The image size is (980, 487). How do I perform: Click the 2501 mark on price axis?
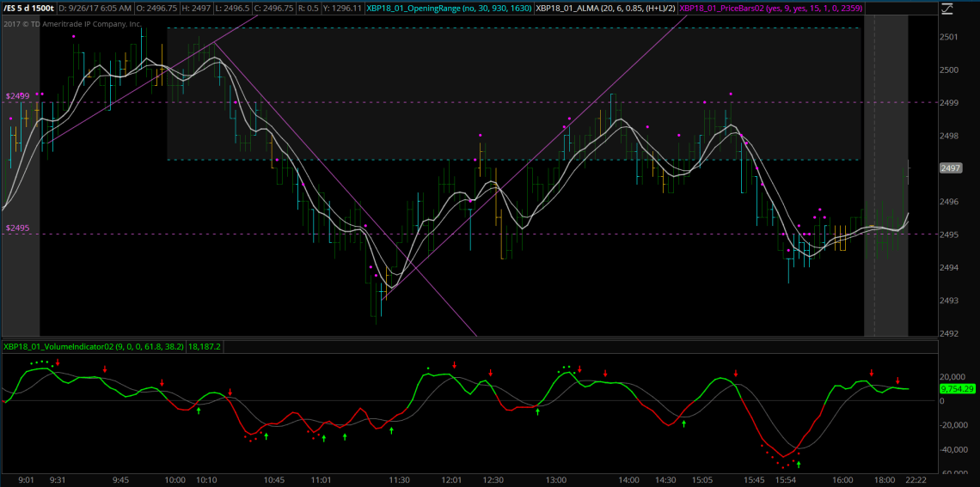pos(949,38)
